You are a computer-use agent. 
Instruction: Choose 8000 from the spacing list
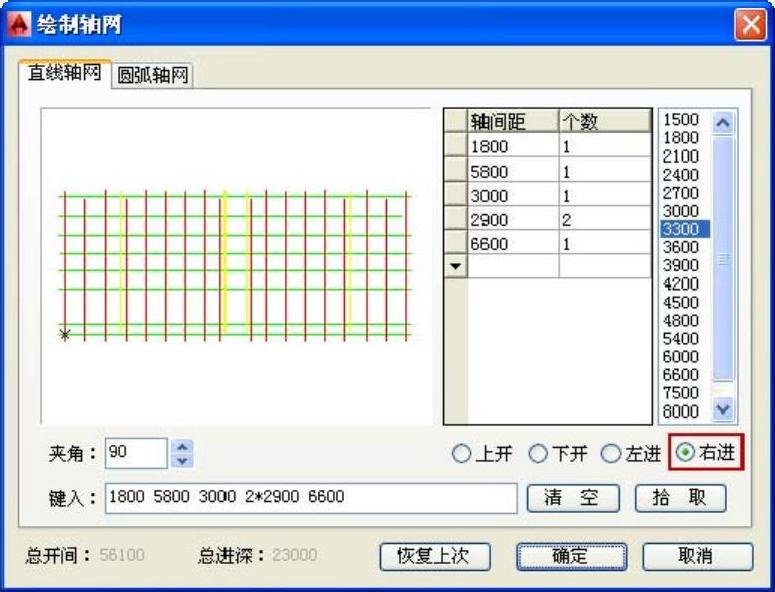coord(685,411)
